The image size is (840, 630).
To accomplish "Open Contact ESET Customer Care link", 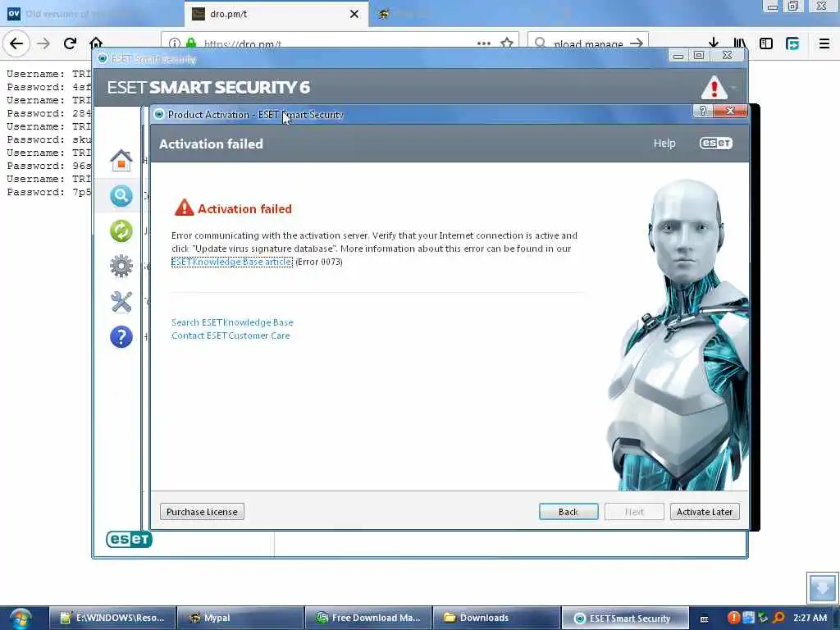I will [x=231, y=336].
